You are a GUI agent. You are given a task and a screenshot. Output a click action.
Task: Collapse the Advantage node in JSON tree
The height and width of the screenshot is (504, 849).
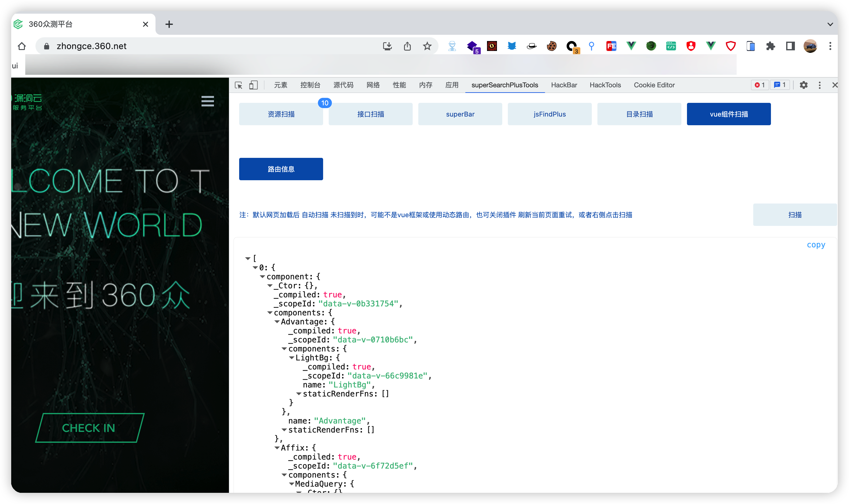tap(277, 322)
